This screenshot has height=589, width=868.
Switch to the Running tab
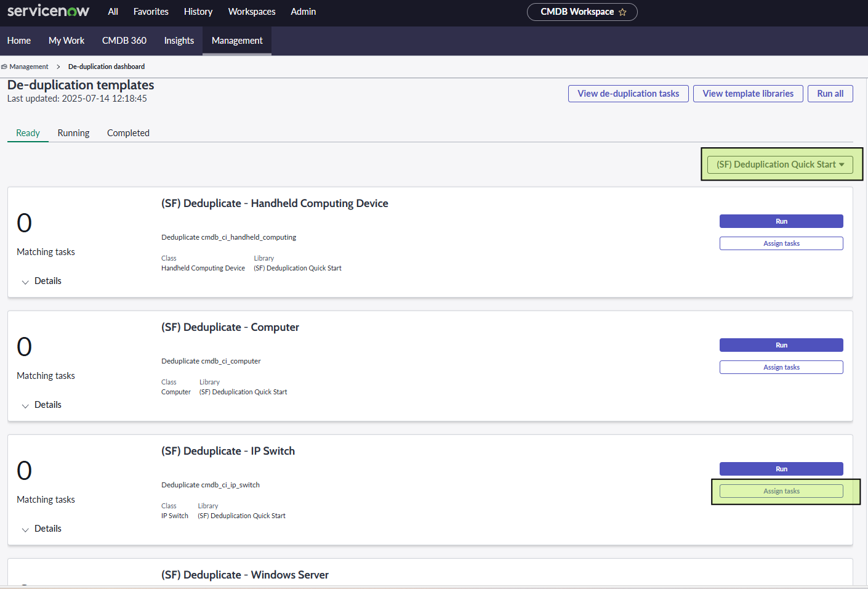73,133
